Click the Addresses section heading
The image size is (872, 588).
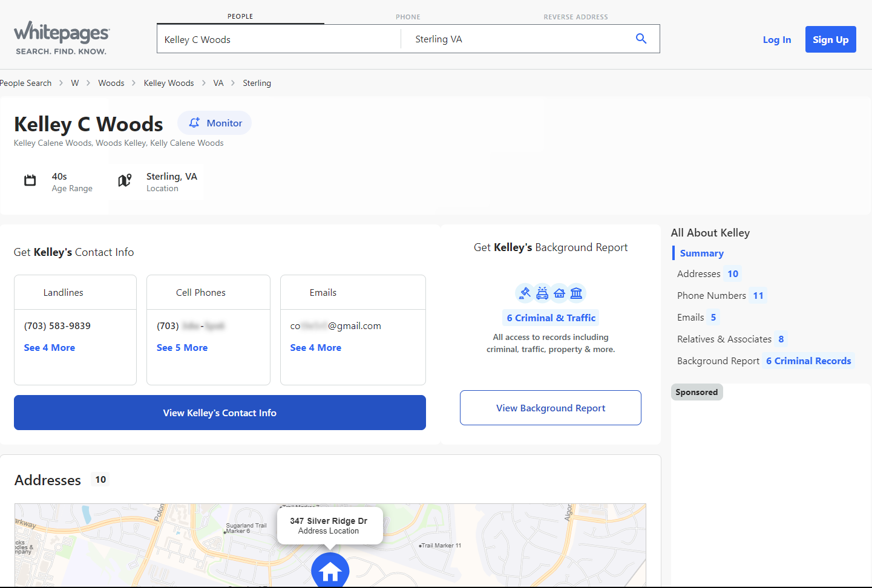pyautogui.click(x=48, y=480)
